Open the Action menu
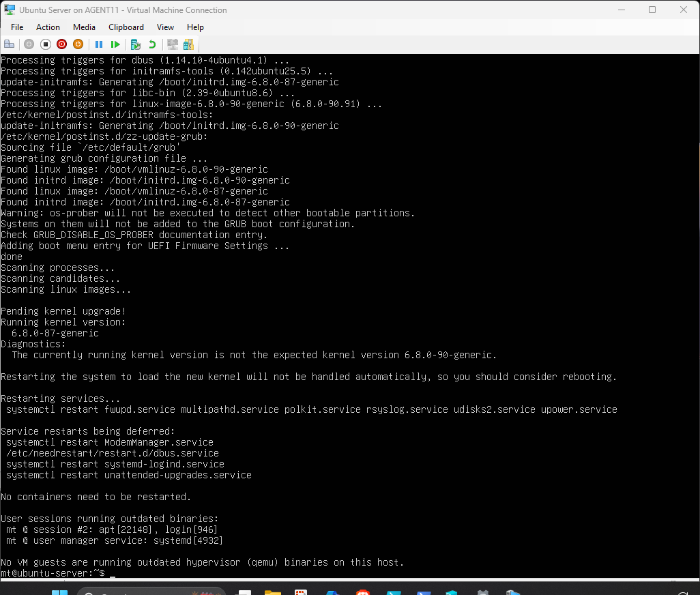The image size is (700, 595). pos(48,27)
